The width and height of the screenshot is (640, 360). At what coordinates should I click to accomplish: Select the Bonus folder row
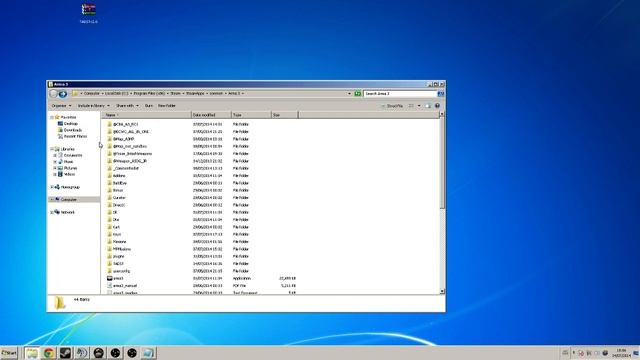click(200, 190)
